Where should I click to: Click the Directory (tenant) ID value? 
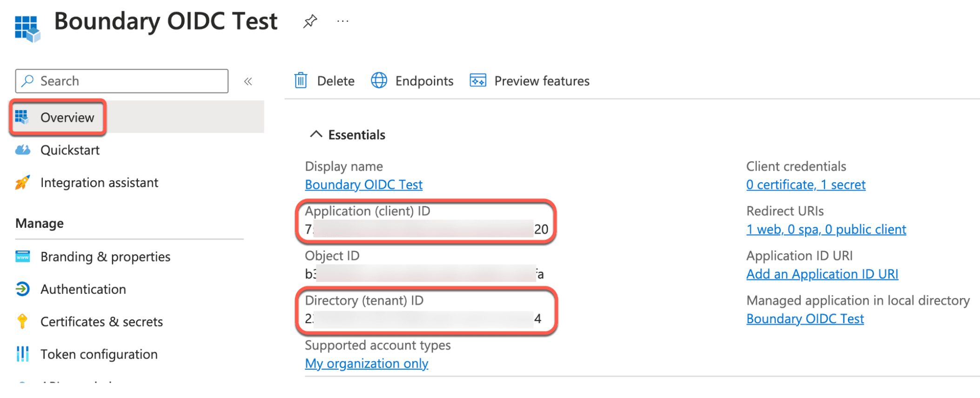coord(423,318)
